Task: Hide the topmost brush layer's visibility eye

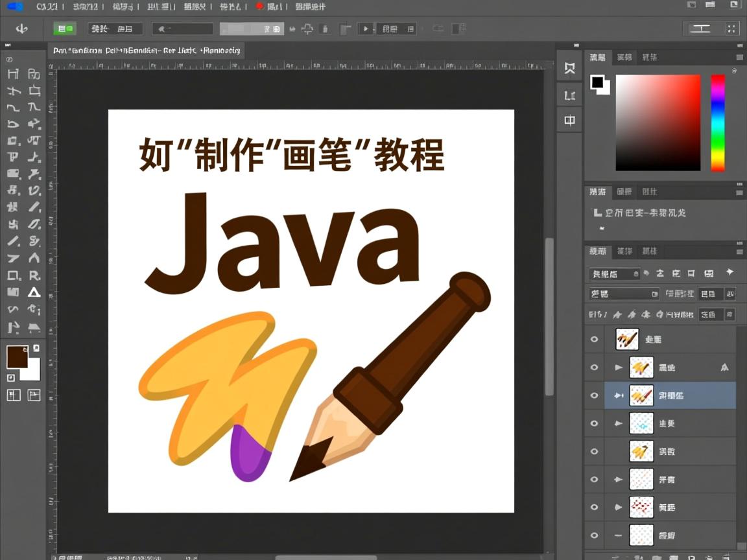Action: [594, 339]
